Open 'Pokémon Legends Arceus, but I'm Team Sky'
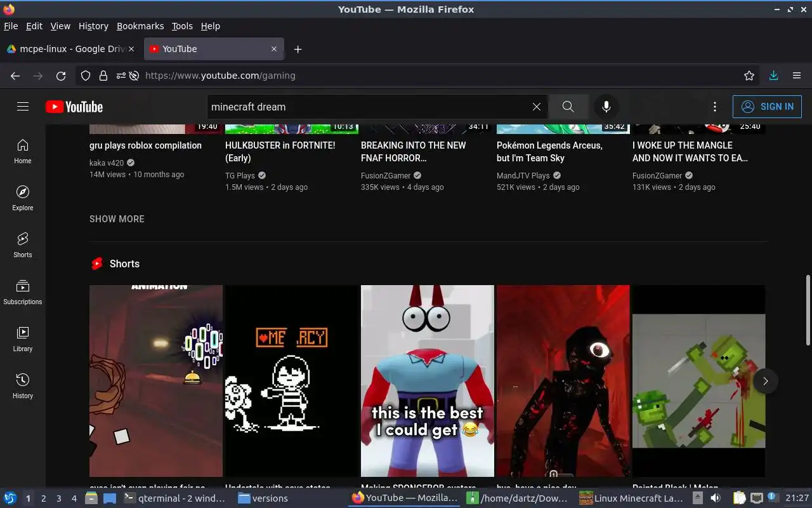This screenshot has height=508, width=812. (549, 152)
